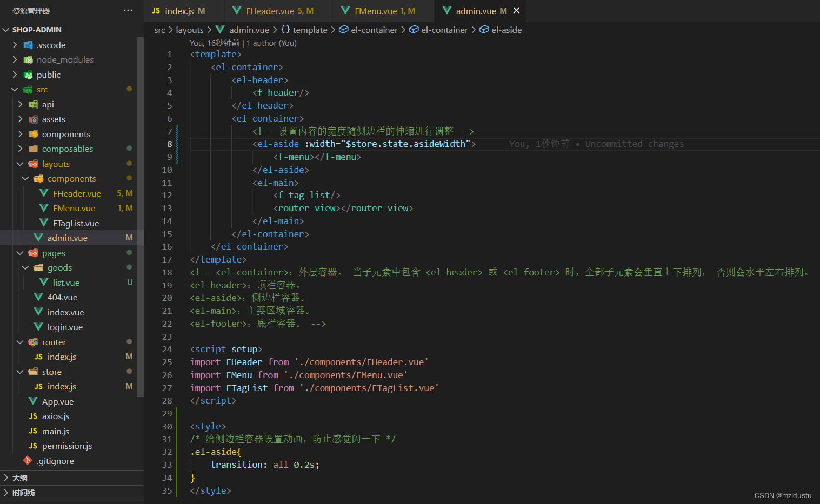Viewport: 820px width, 504px height.
Task: Click admin.vue in the breadcrumb path
Action: click(x=249, y=30)
